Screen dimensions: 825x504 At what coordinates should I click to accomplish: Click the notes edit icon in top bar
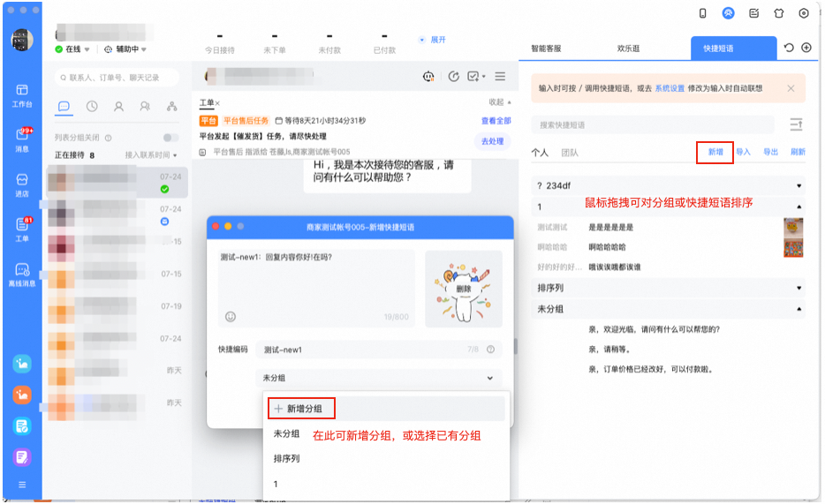click(754, 13)
